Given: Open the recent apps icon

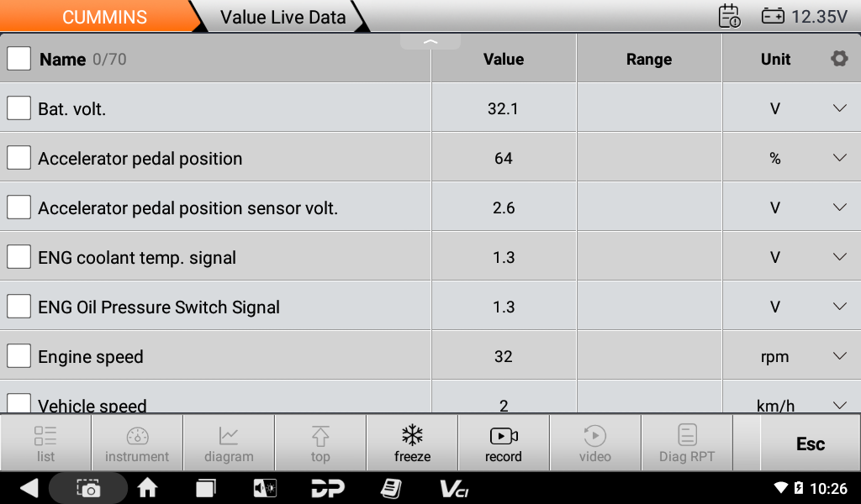Looking at the screenshot, I should tap(206, 488).
